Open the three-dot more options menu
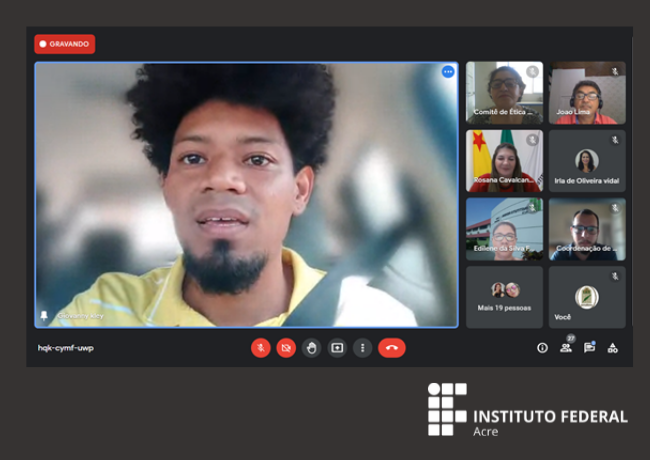The width and height of the screenshot is (650, 460). click(x=362, y=348)
